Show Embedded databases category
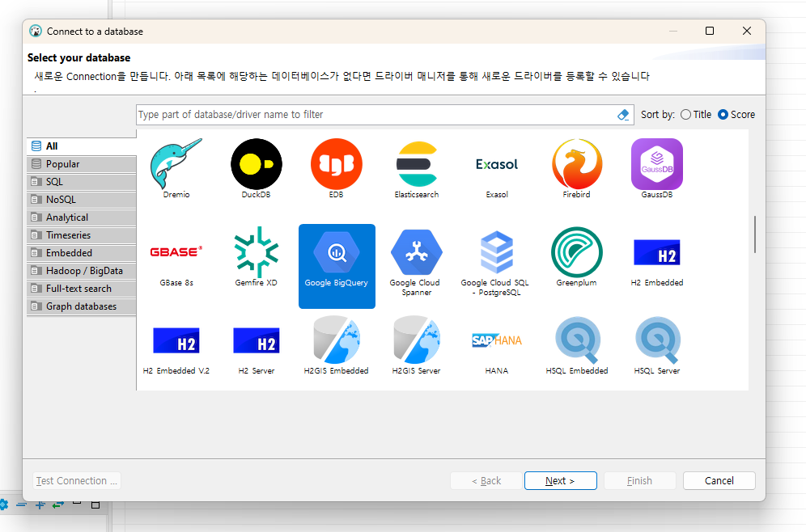 (x=81, y=252)
